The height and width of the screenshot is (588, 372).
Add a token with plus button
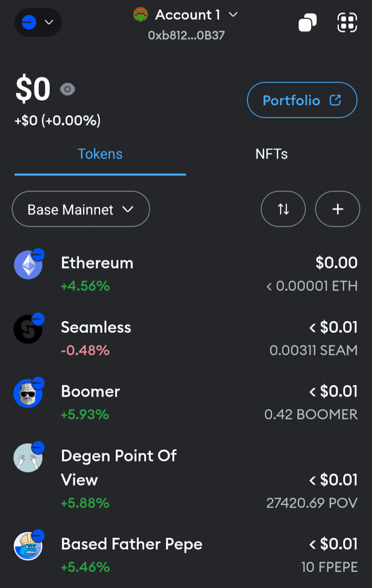(337, 209)
